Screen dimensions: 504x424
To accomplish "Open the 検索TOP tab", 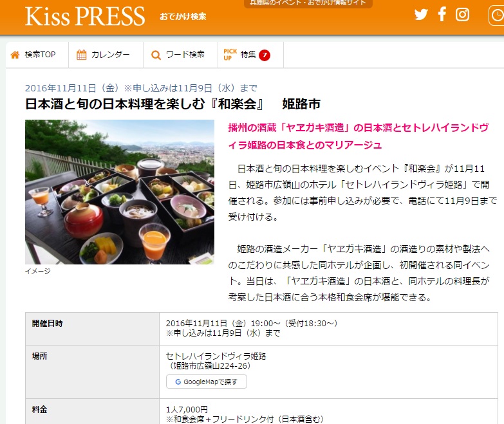I will click(x=37, y=55).
